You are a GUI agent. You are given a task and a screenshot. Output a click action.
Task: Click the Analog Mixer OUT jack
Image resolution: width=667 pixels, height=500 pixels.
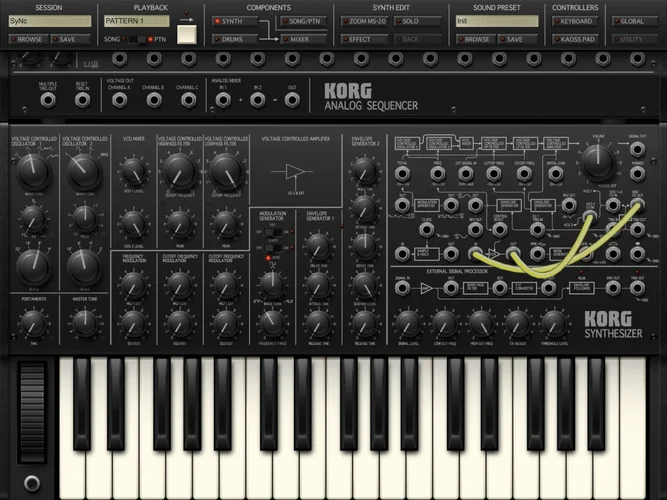click(292, 100)
